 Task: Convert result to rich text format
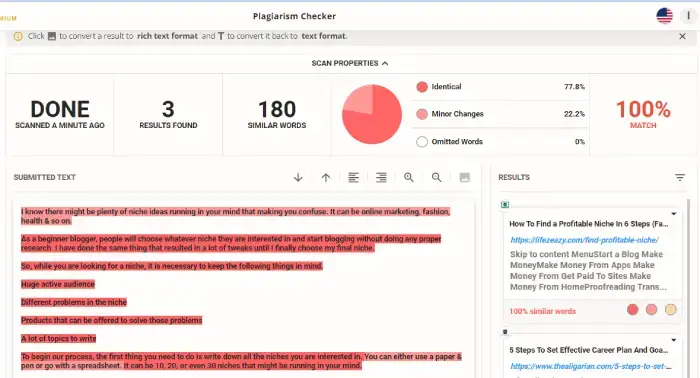coord(465,178)
